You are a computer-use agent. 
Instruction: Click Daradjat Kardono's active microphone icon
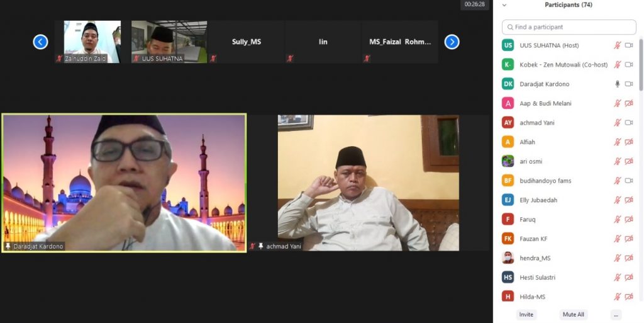point(618,84)
